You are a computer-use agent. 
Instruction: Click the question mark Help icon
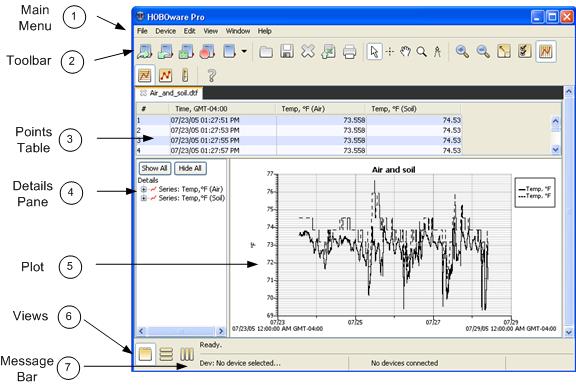[211, 75]
